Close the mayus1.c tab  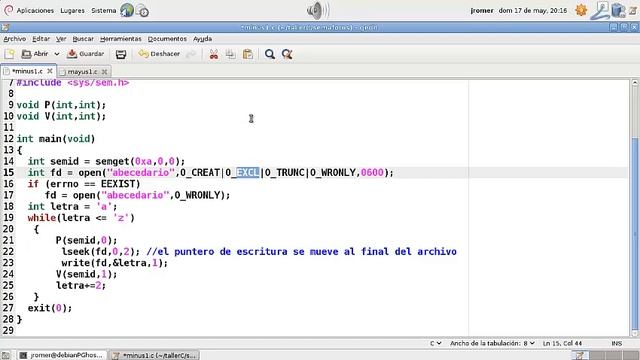(104, 71)
